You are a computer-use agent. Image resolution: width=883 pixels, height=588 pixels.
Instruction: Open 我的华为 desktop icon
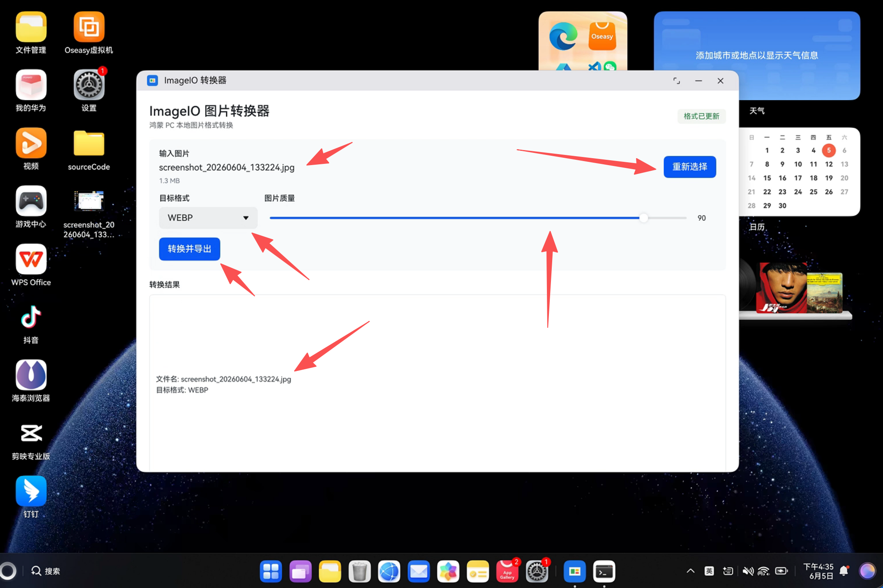pos(31,91)
